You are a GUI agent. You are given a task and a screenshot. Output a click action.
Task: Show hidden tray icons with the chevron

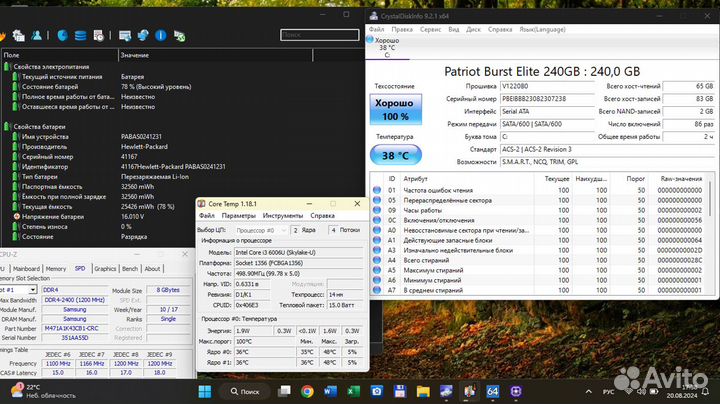tap(588, 392)
